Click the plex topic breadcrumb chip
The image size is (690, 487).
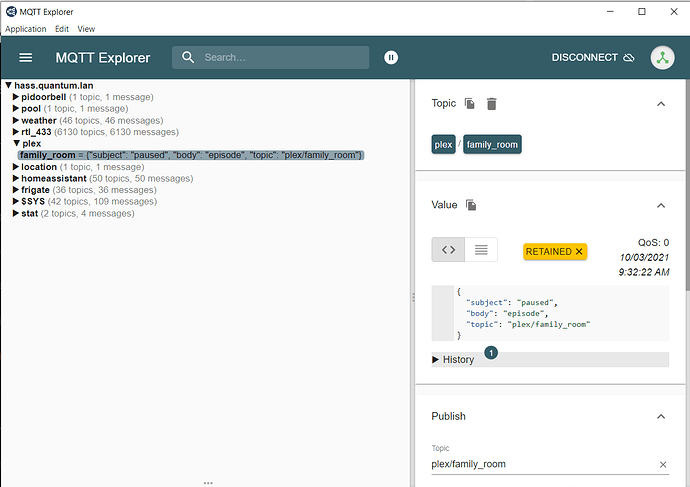[443, 145]
